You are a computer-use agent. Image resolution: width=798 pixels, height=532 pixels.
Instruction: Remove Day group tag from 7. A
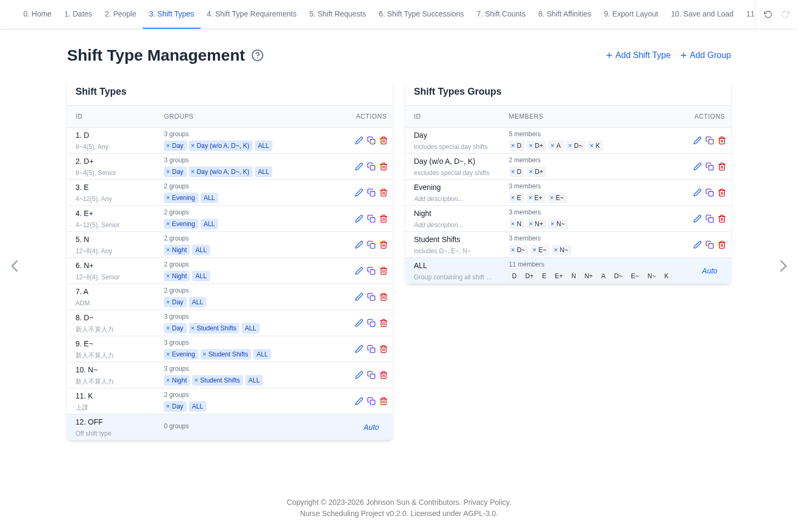coord(168,302)
